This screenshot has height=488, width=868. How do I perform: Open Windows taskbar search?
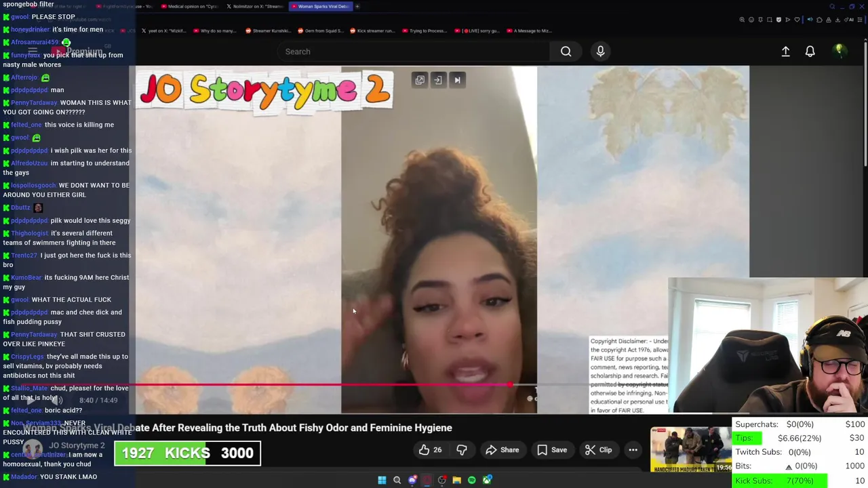click(397, 480)
